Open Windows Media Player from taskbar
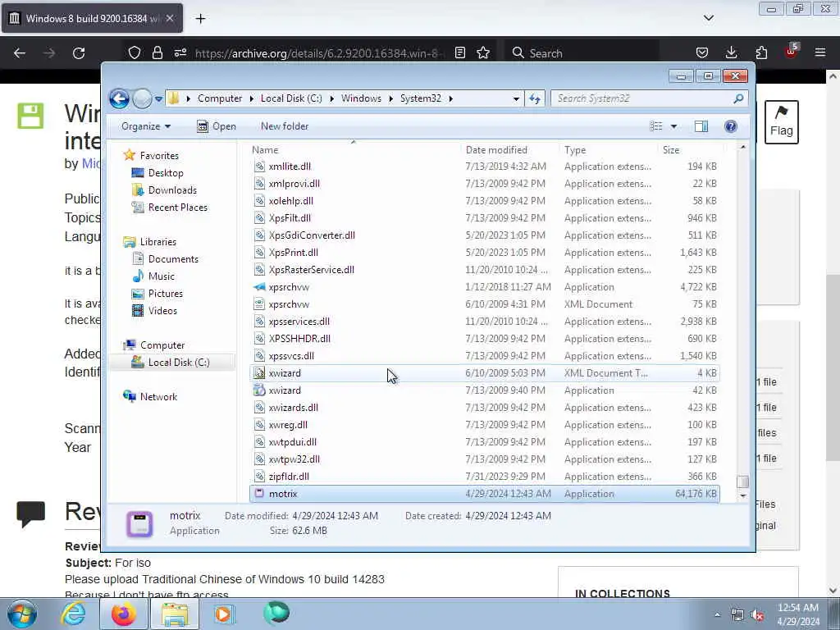Viewport: 840px width, 630px height. (x=223, y=614)
